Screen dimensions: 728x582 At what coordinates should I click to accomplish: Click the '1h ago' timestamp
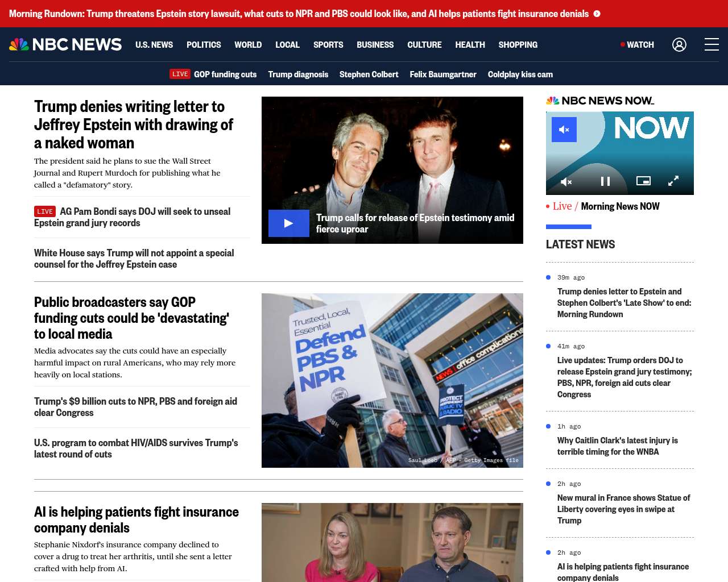569,426
